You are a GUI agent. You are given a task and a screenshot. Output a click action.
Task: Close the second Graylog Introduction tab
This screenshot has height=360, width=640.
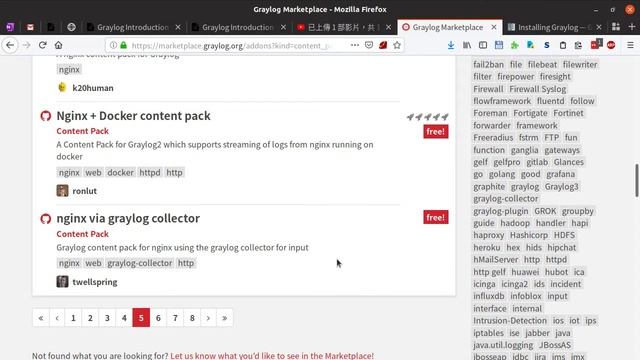click(283, 27)
